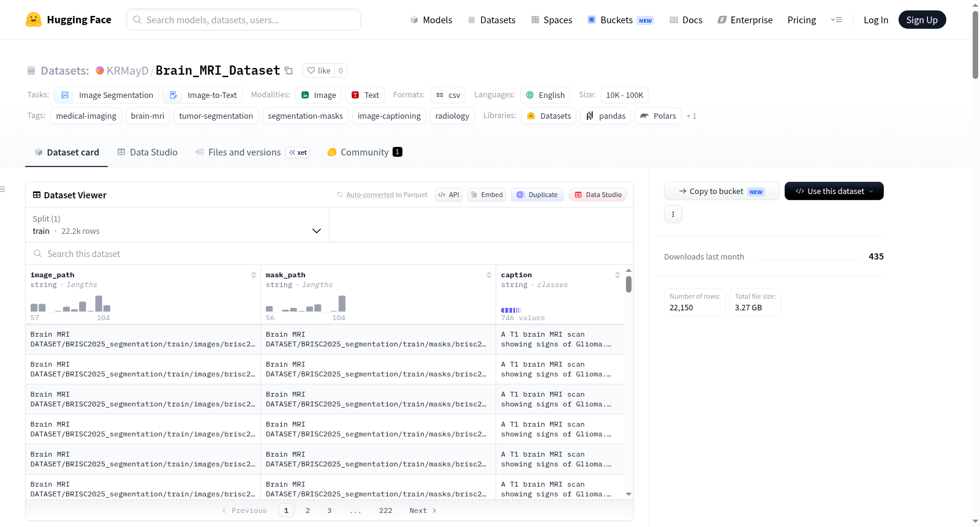Click the Embed button

point(486,195)
